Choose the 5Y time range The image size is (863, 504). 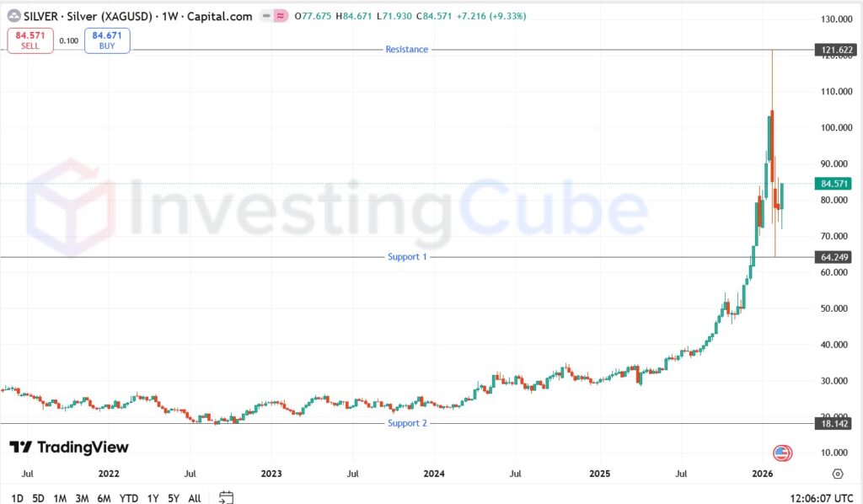coord(172,498)
